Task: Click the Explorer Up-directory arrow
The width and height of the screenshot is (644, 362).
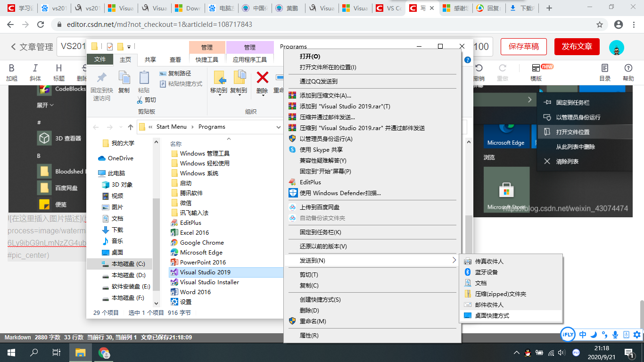Action: pos(131,127)
